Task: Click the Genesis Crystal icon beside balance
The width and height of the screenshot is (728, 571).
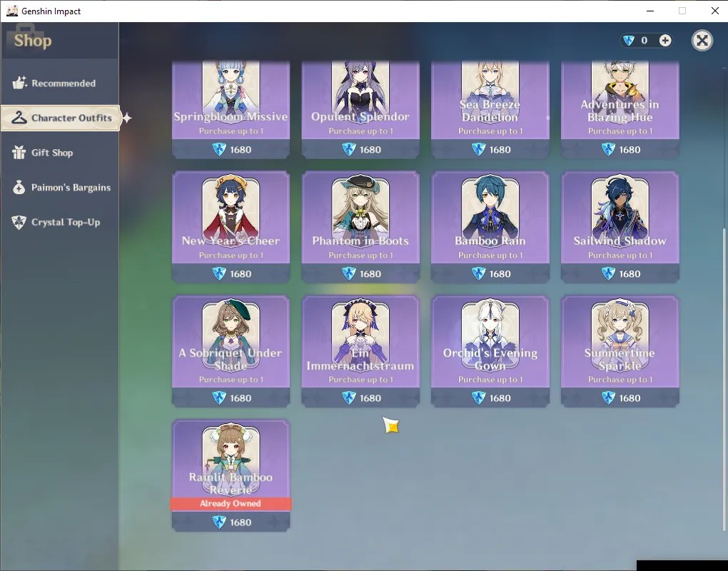Action: [x=629, y=41]
